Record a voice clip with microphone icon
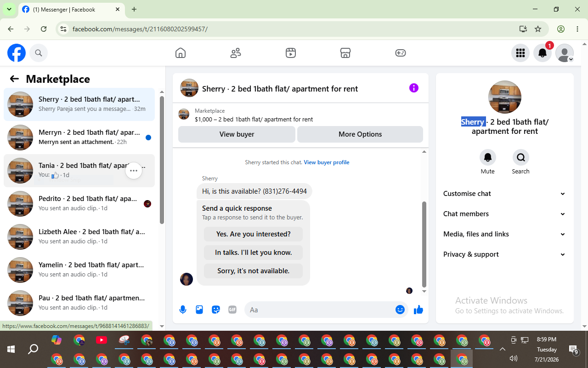The height and width of the screenshot is (368, 588). tap(183, 310)
